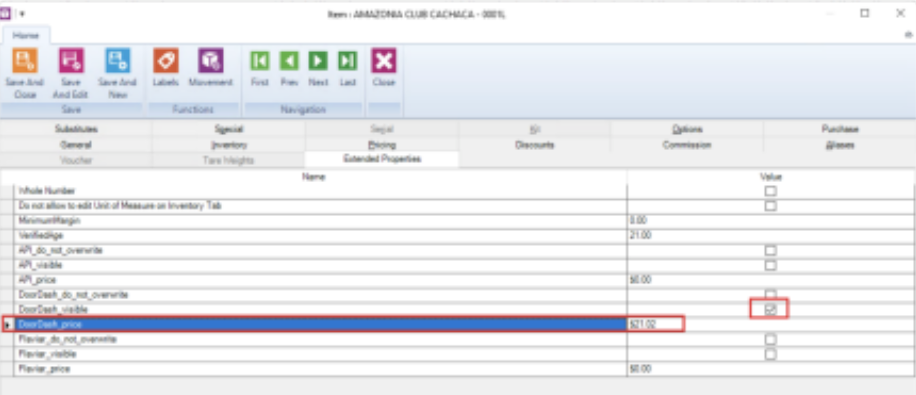The width and height of the screenshot is (916, 395).
Task: Click the app icon in title bar
Action: (6, 13)
